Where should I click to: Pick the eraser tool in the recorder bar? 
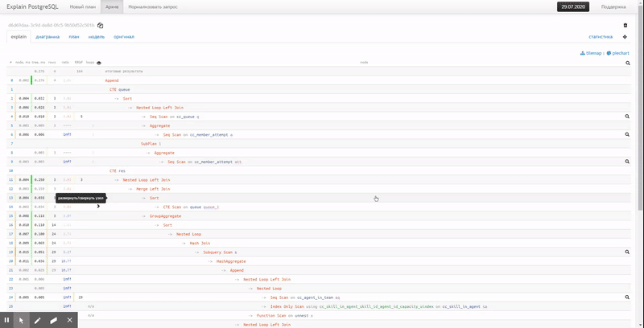click(53, 320)
